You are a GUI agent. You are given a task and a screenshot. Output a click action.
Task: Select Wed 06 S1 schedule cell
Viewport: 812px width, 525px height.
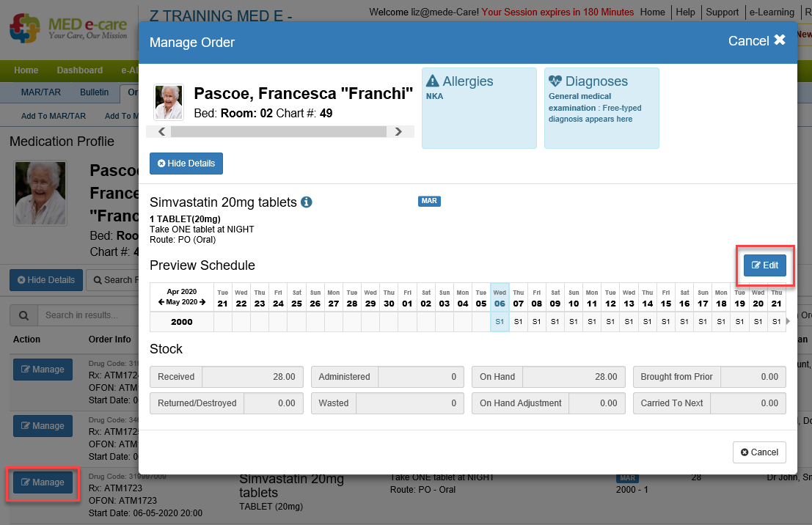pos(500,322)
